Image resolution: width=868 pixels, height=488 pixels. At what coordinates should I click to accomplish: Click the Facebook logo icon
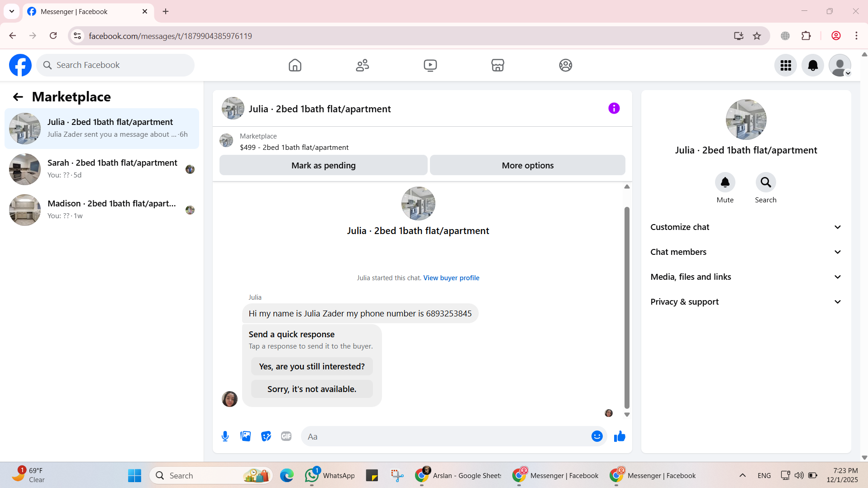20,65
